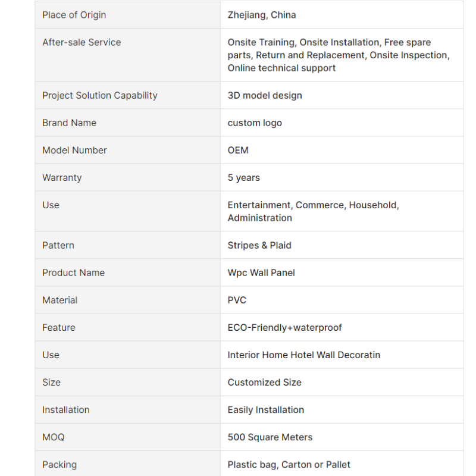Click "Interior Home Hotel Wall Decoratin" text
The image size is (476, 476).
[304, 355]
